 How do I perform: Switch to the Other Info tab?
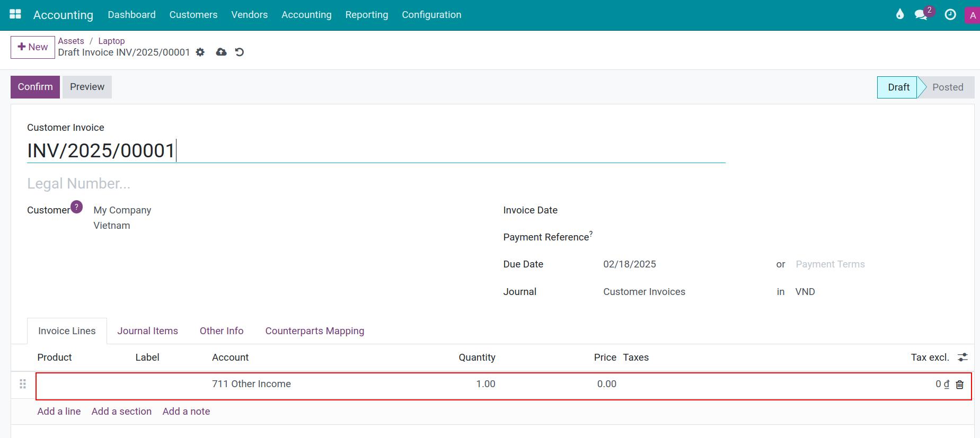coord(222,331)
